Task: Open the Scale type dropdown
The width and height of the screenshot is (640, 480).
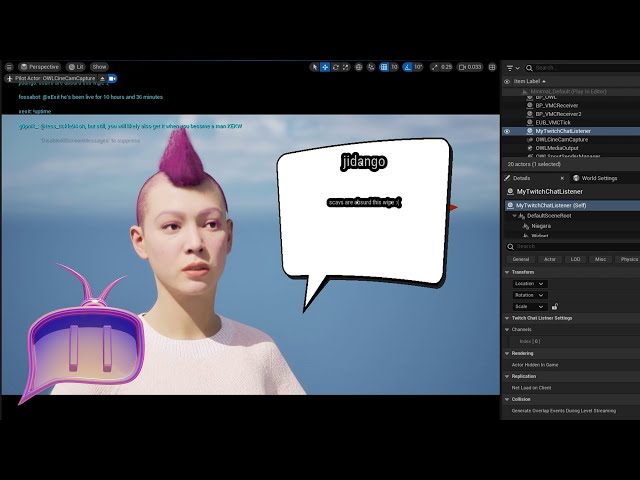Action: coord(530,307)
